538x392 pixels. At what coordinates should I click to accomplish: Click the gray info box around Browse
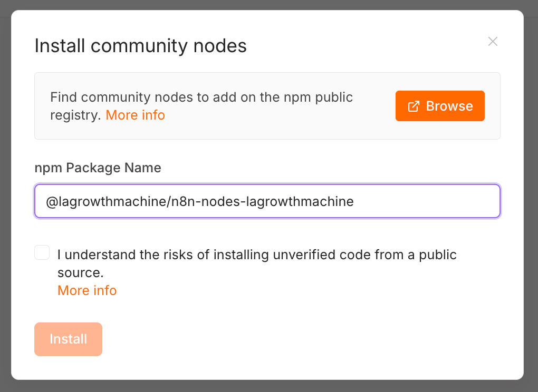[x=267, y=106]
